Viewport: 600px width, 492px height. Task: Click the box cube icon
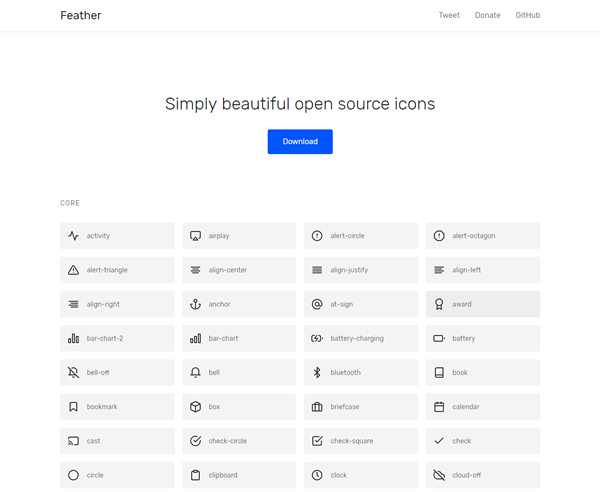pyautogui.click(x=196, y=407)
